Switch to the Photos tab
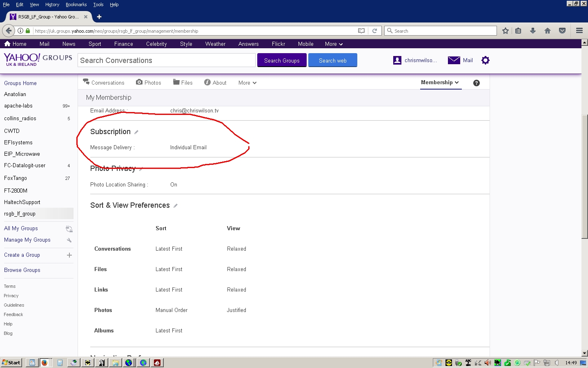This screenshot has width=588, height=368. pos(149,83)
